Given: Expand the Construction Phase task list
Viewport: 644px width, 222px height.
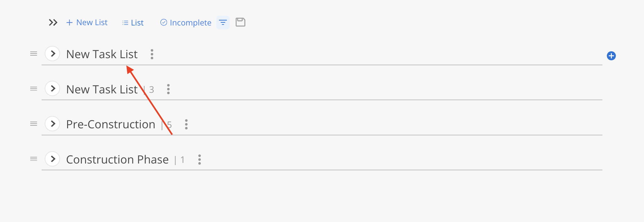Looking at the screenshot, I should point(53,159).
